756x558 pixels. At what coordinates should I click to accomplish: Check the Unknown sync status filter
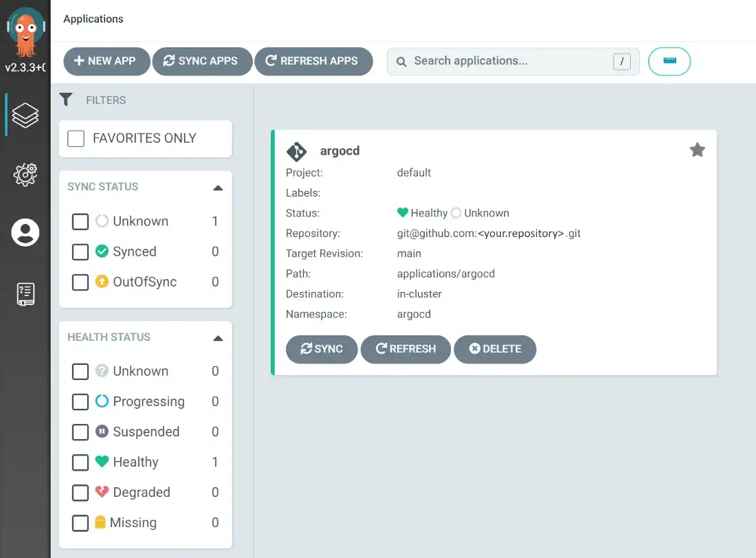[80, 221]
